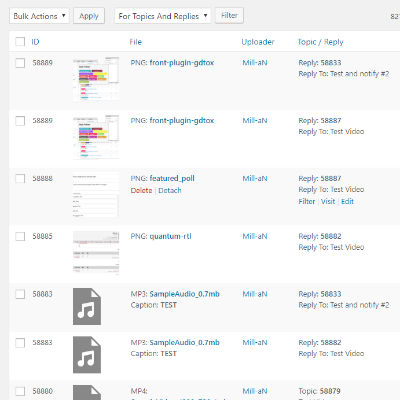
Task: Sort by File column header
Action: pyautogui.click(x=136, y=42)
